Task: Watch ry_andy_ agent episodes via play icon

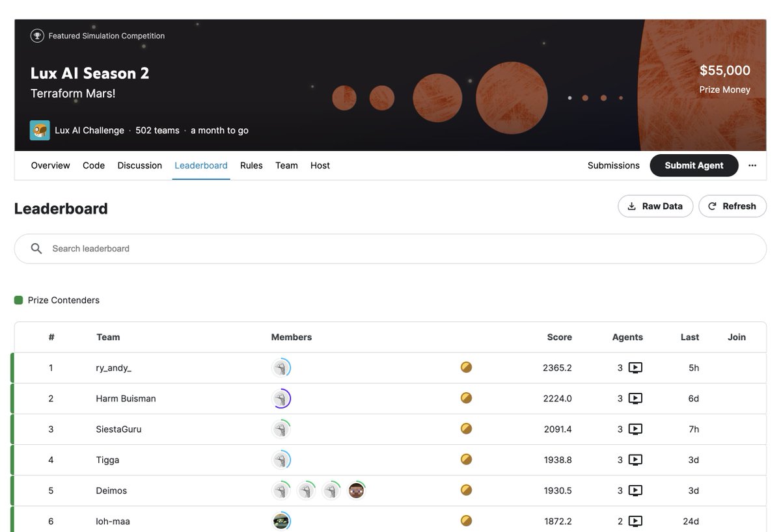Action: click(x=635, y=368)
